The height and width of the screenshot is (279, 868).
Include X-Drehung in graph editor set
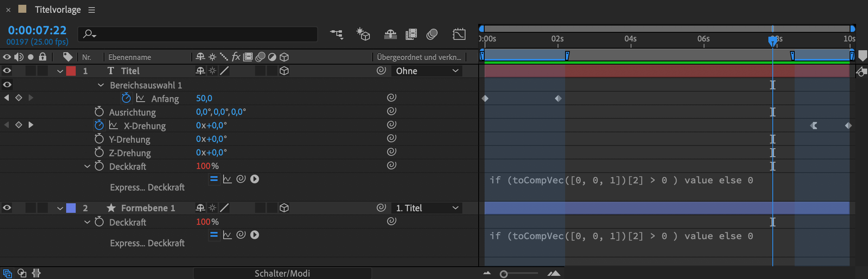(113, 125)
